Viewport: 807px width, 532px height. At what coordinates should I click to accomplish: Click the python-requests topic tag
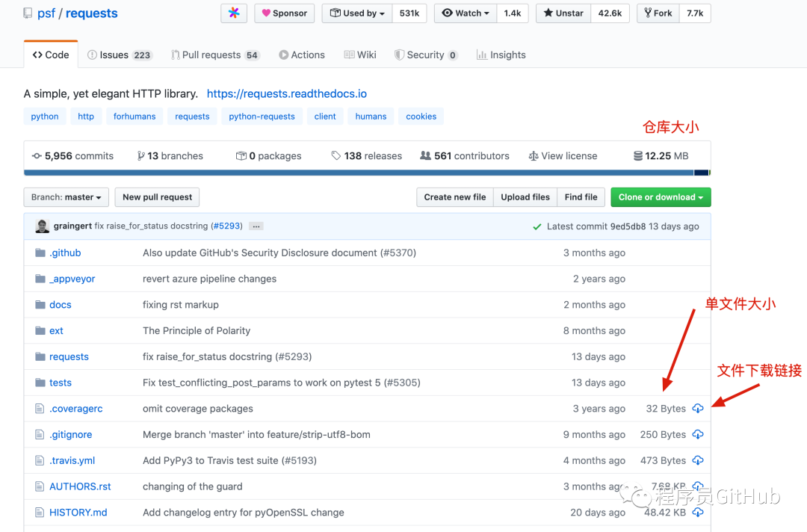(262, 117)
